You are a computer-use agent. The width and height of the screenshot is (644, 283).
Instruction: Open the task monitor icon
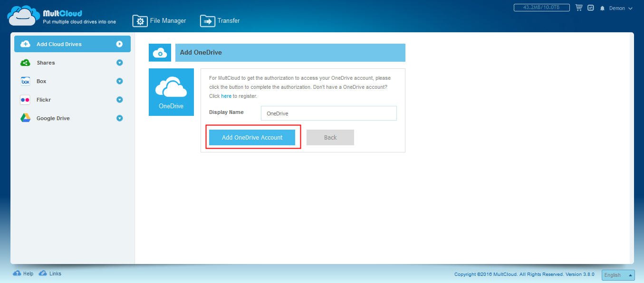(x=591, y=8)
